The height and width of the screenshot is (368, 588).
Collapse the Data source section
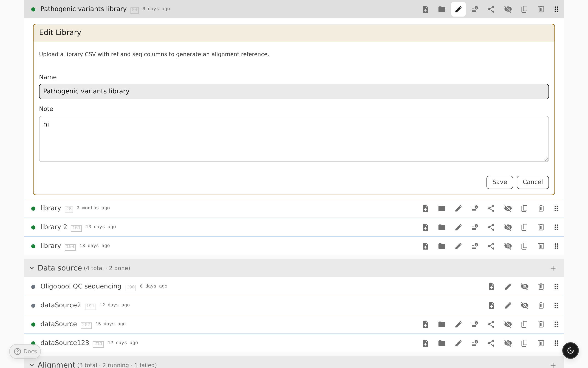[32, 268]
